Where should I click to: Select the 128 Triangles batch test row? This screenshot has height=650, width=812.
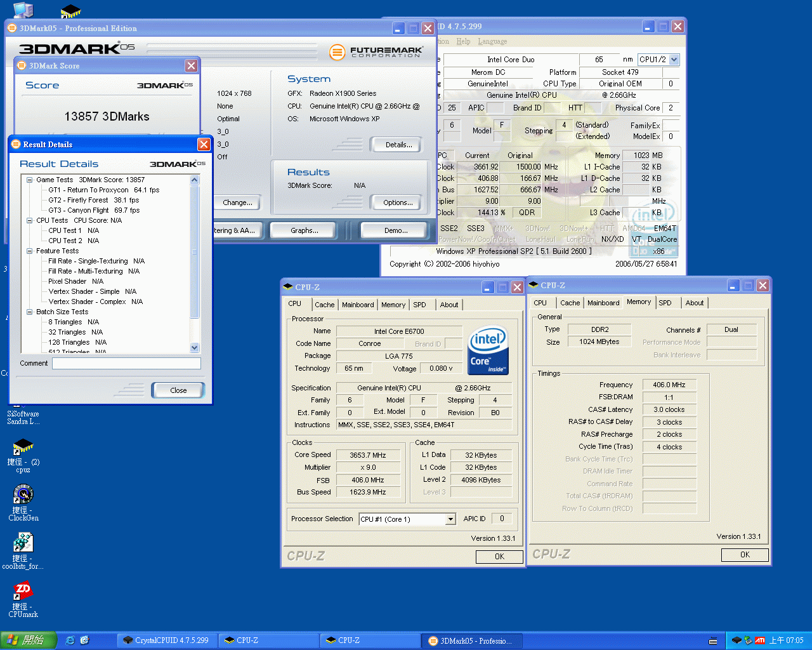click(77, 342)
